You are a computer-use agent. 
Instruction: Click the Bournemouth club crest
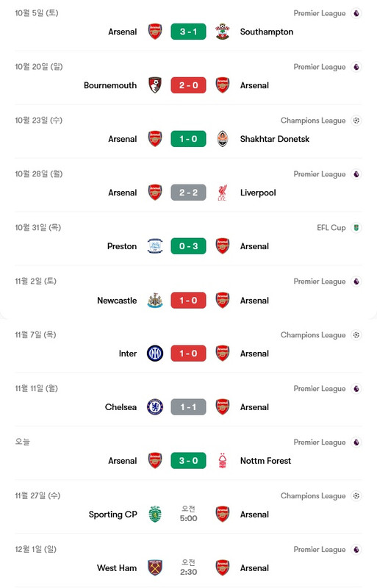155,85
